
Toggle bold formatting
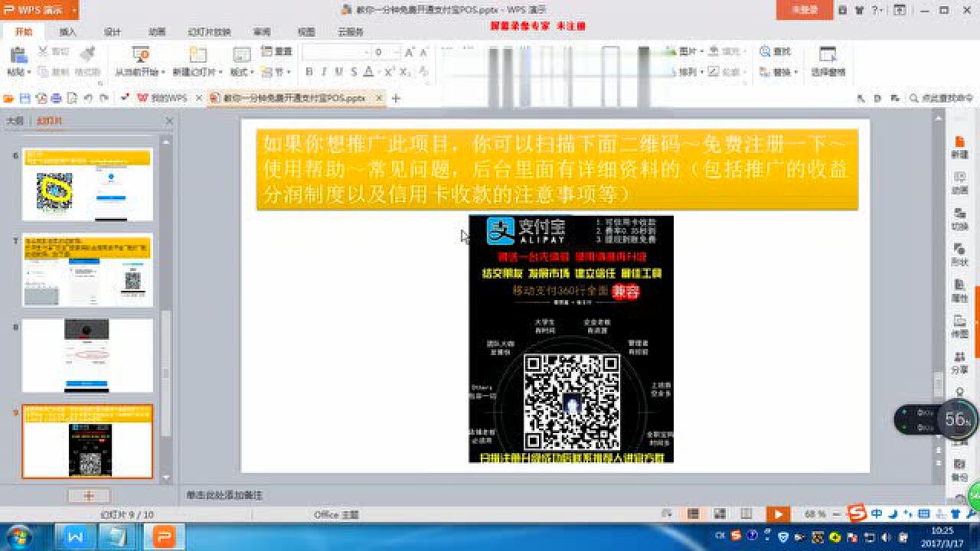pos(309,72)
